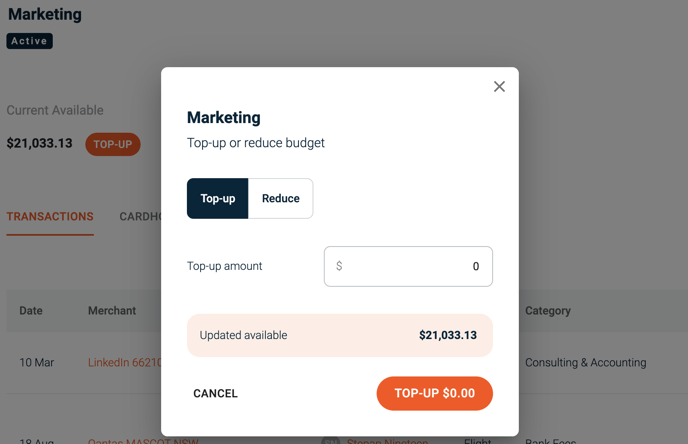Open the LinkedIn merchant transaction link
Screen dimensions: 688x444
tap(125, 362)
